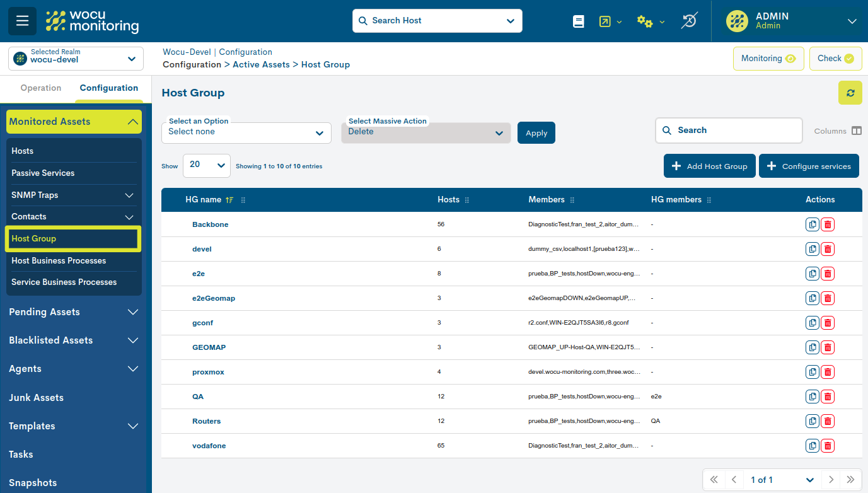868x493 pixels.
Task: Duplicate the e2e host group
Action: [x=812, y=274]
